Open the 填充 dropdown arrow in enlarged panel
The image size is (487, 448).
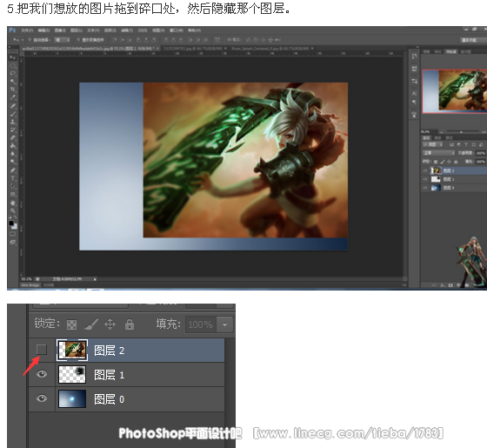click(224, 324)
